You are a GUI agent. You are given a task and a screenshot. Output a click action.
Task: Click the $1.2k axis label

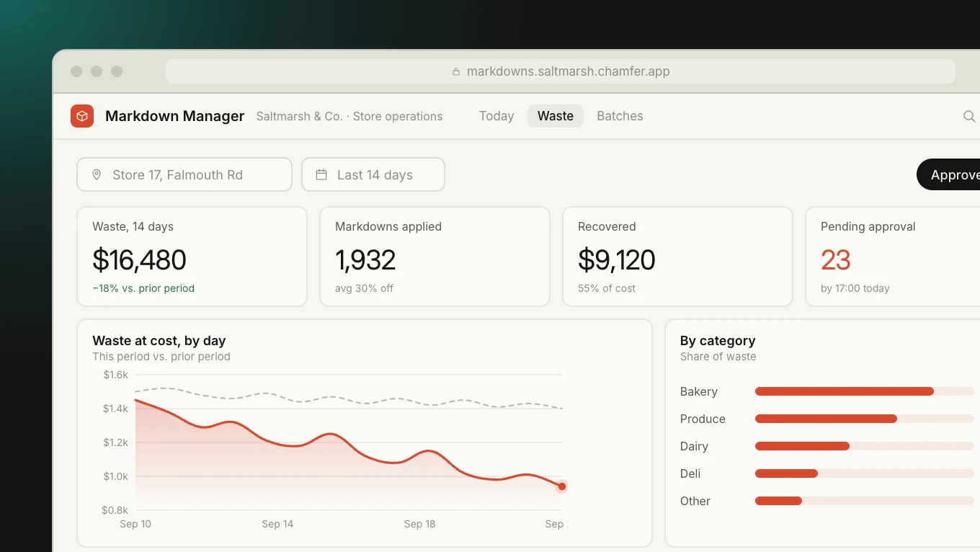point(115,442)
